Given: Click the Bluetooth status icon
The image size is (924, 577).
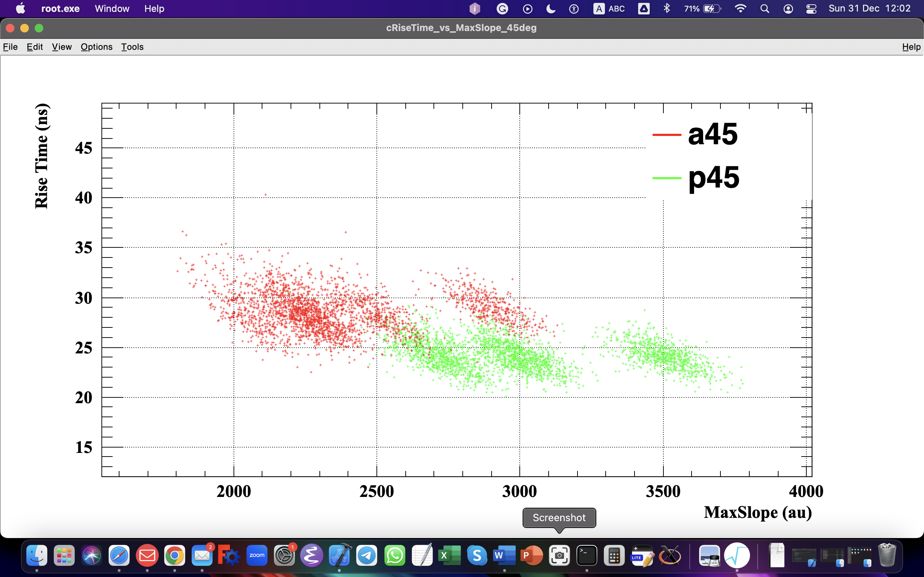Looking at the screenshot, I should [x=667, y=9].
